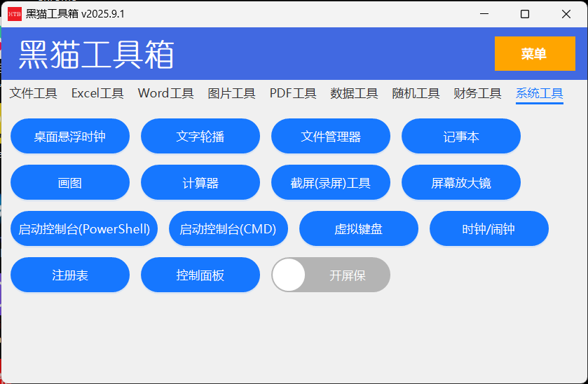Open the Word工具 tab

click(x=165, y=93)
